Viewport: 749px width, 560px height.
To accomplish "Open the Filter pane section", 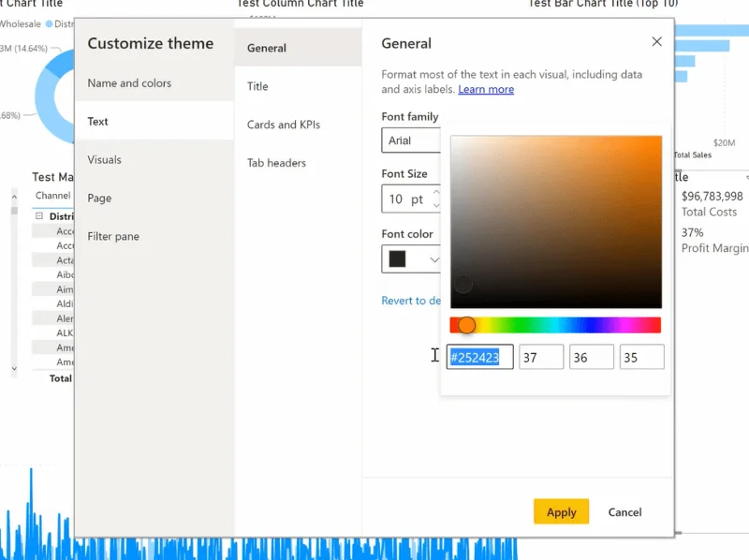I will pos(154,236).
